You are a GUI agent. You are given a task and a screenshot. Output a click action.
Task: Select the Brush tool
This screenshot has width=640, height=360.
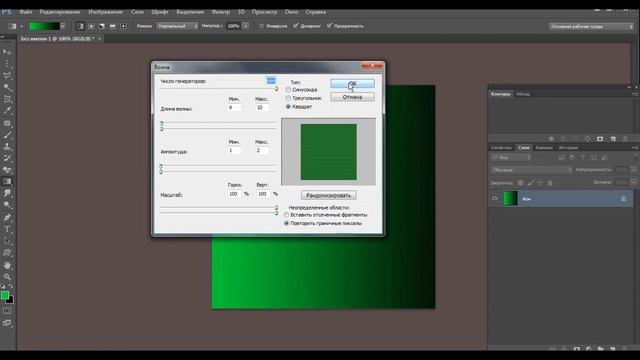[7, 135]
